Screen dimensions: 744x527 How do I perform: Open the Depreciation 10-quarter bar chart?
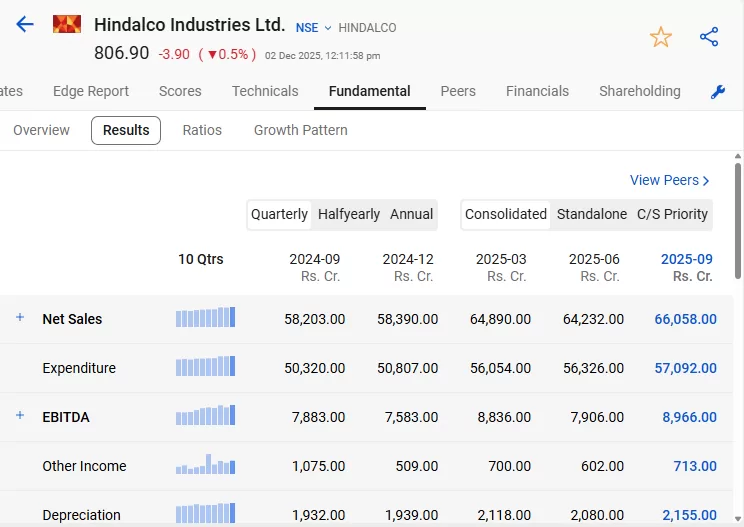205,513
